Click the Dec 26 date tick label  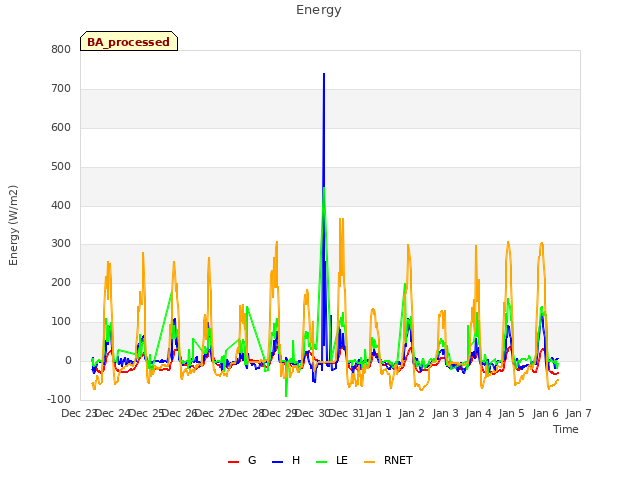tap(180, 413)
